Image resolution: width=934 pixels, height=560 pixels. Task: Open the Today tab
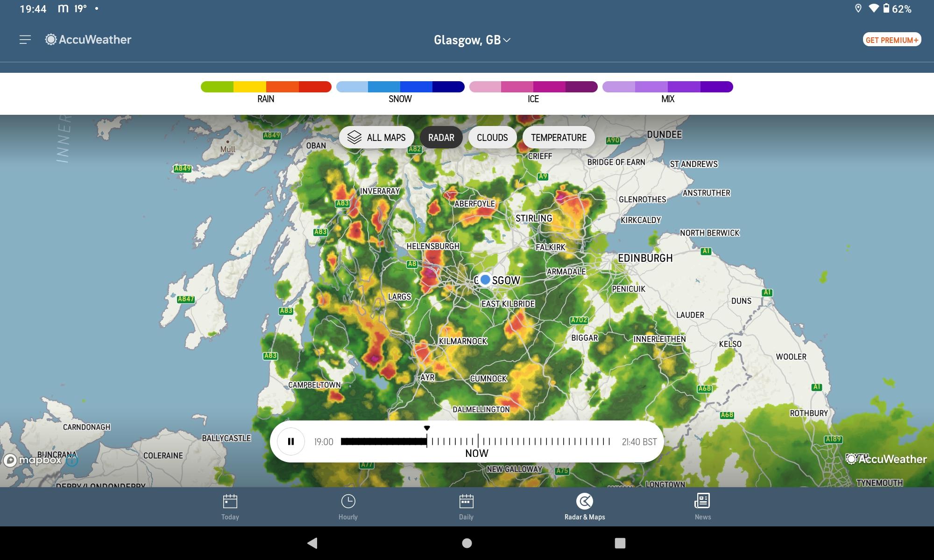pos(230,507)
